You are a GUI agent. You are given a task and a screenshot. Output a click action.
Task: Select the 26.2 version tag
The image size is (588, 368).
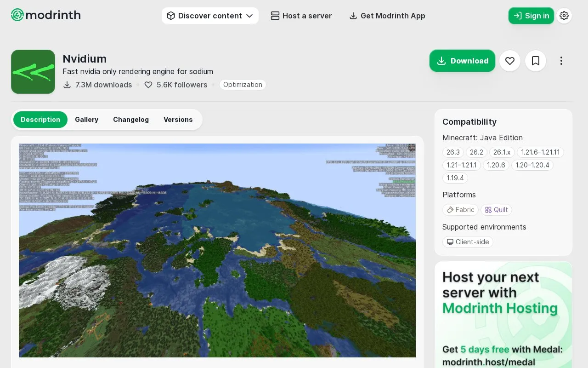click(476, 152)
